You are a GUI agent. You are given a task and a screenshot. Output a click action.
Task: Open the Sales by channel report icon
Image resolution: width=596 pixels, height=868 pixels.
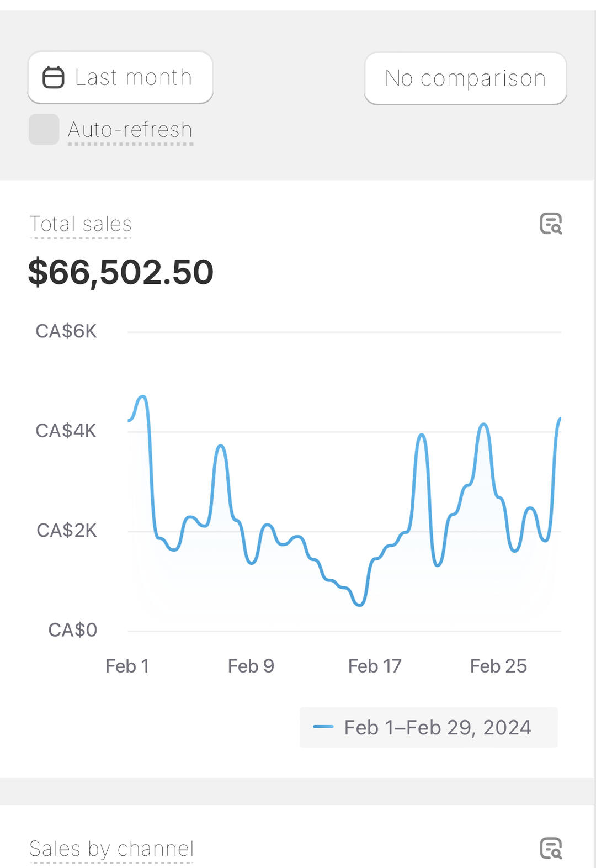point(550,849)
